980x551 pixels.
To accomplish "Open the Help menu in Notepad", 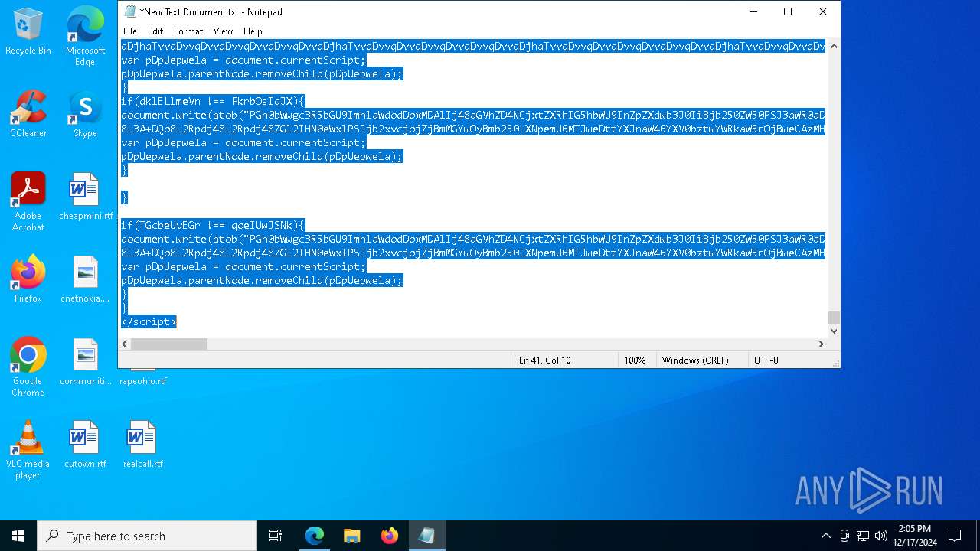I will pos(253,31).
